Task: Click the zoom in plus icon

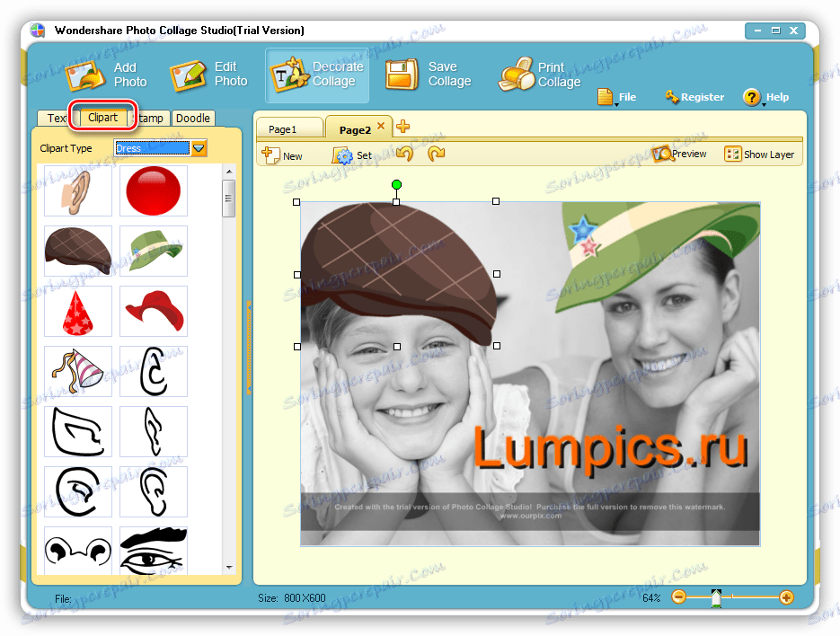Action: pyautogui.click(x=786, y=596)
